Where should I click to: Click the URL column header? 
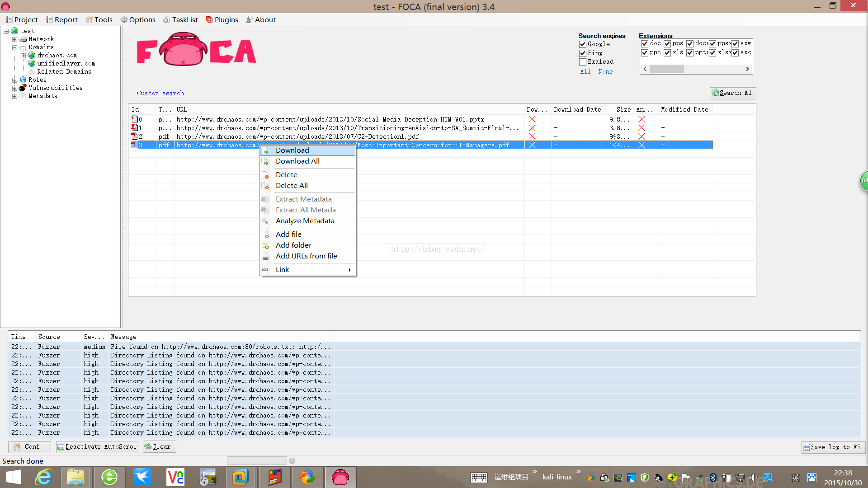[x=349, y=109]
